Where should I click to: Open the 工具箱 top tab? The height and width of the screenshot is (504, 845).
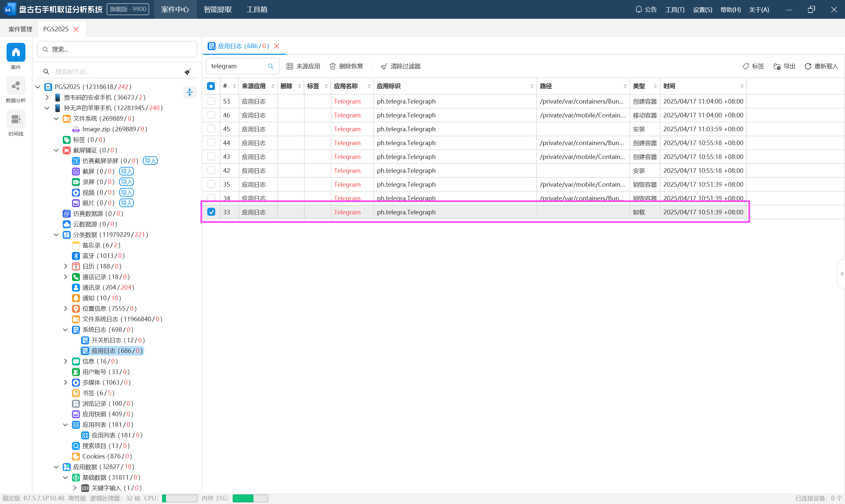tap(257, 10)
